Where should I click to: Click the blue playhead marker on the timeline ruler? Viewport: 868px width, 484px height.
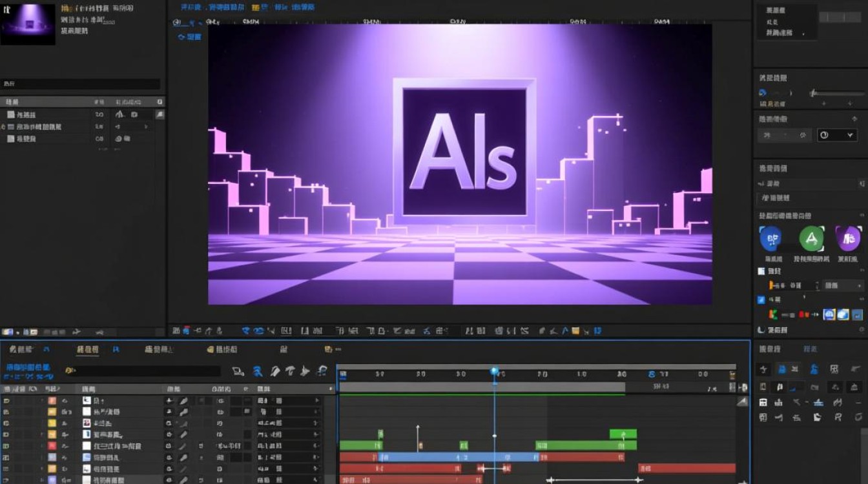coord(495,371)
